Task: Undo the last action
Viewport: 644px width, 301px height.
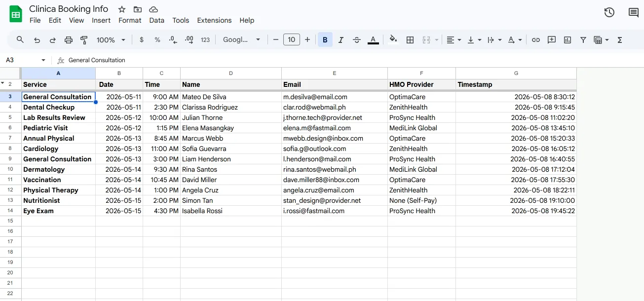Action: pyautogui.click(x=37, y=40)
